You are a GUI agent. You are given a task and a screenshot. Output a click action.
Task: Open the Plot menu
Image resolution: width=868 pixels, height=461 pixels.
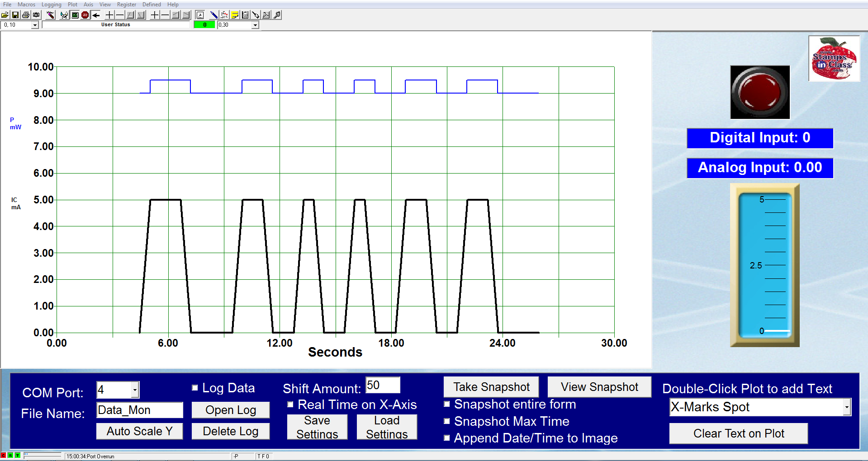click(x=72, y=5)
